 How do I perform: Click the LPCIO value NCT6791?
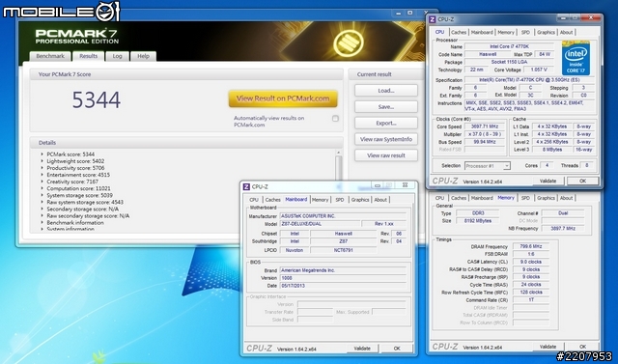[344, 250]
